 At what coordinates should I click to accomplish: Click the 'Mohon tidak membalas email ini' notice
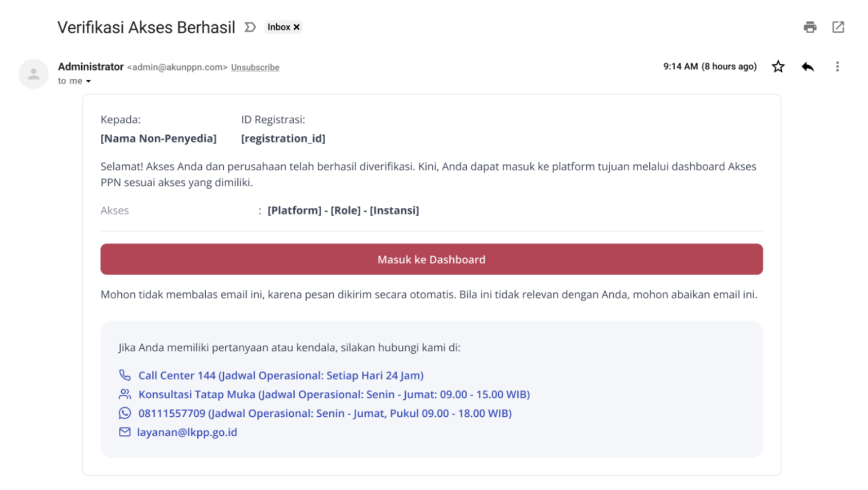tap(429, 294)
